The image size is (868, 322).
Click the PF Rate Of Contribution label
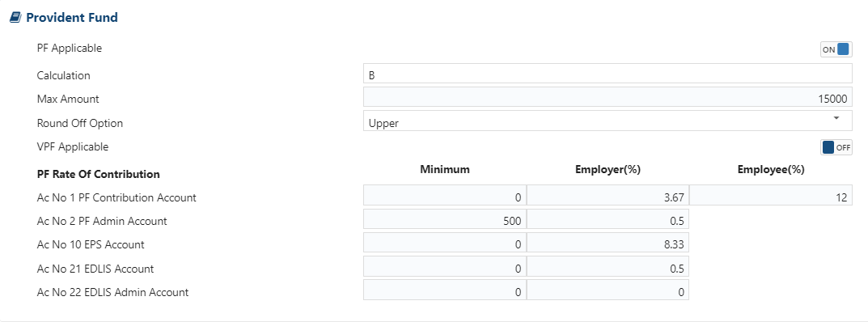[x=99, y=174]
